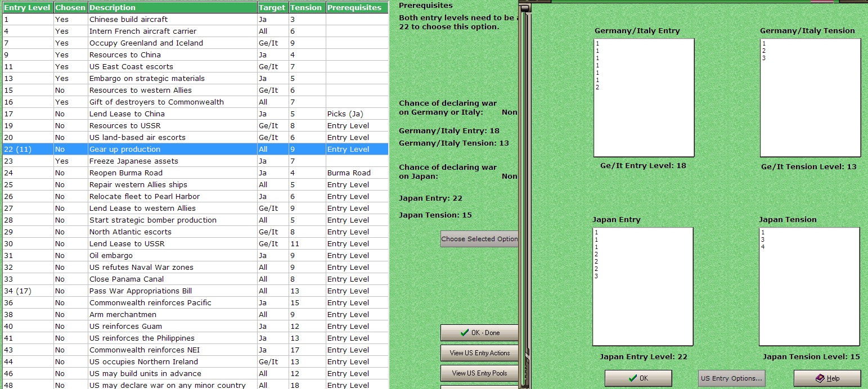Click the Germany/Italy Tension list box
This screenshot has width=868, height=389.
click(x=810, y=97)
